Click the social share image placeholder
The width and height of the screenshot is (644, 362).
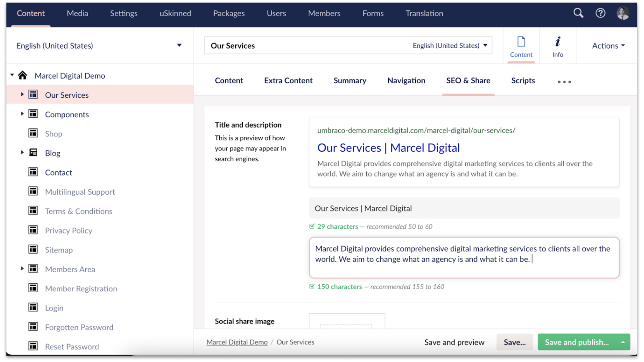point(347,321)
